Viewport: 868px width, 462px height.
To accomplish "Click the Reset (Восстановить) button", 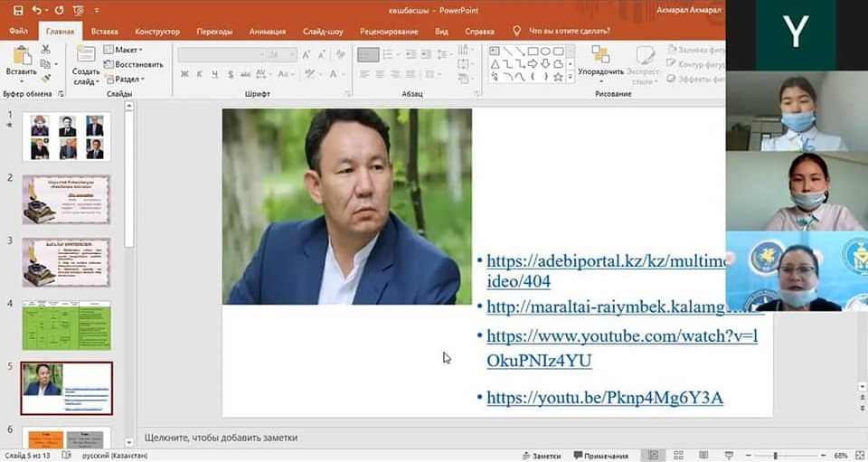I will (x=132, y=64).
